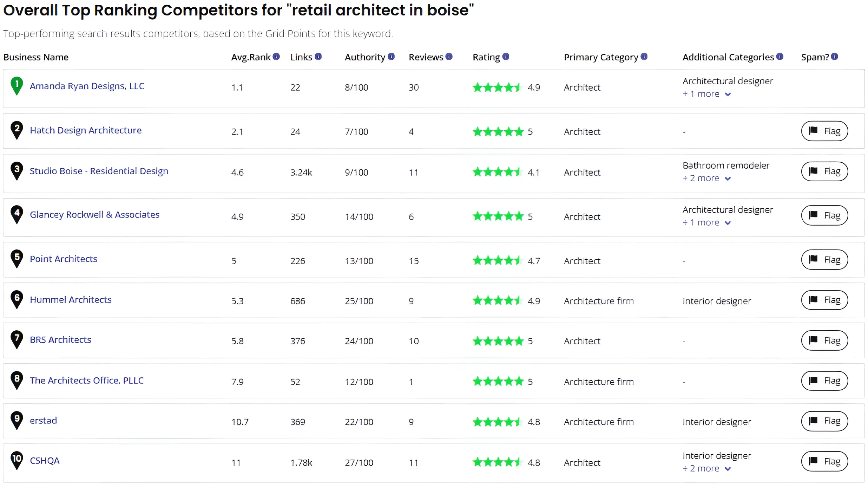868x487 pixels.
Task: Open the erstad business link
Action: point(43,421)
